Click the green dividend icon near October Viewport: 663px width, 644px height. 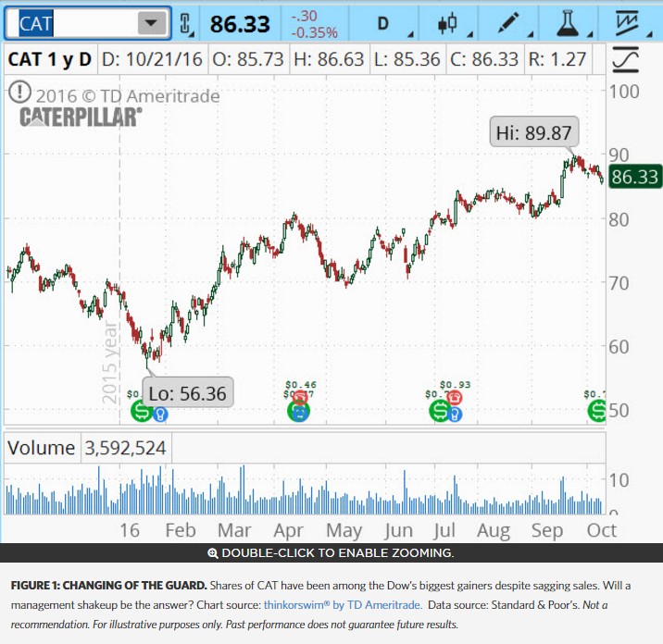(x=597, y=410)
